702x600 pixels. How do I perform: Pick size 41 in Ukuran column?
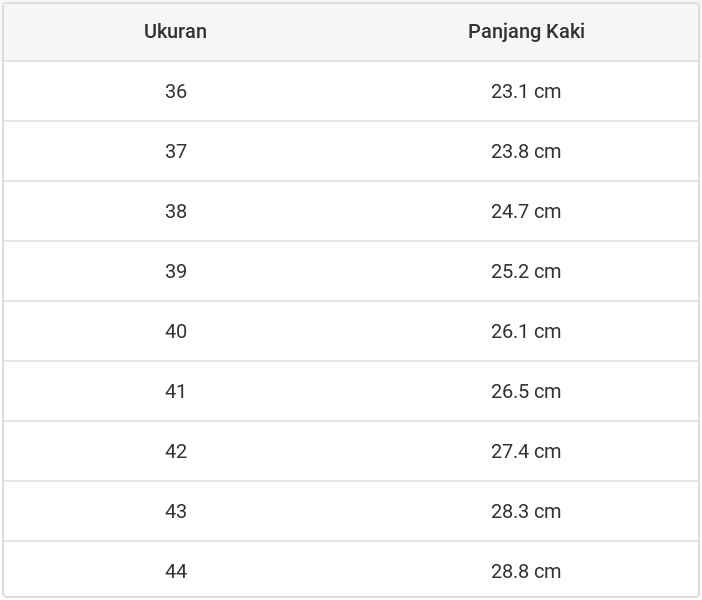point(176,391)
